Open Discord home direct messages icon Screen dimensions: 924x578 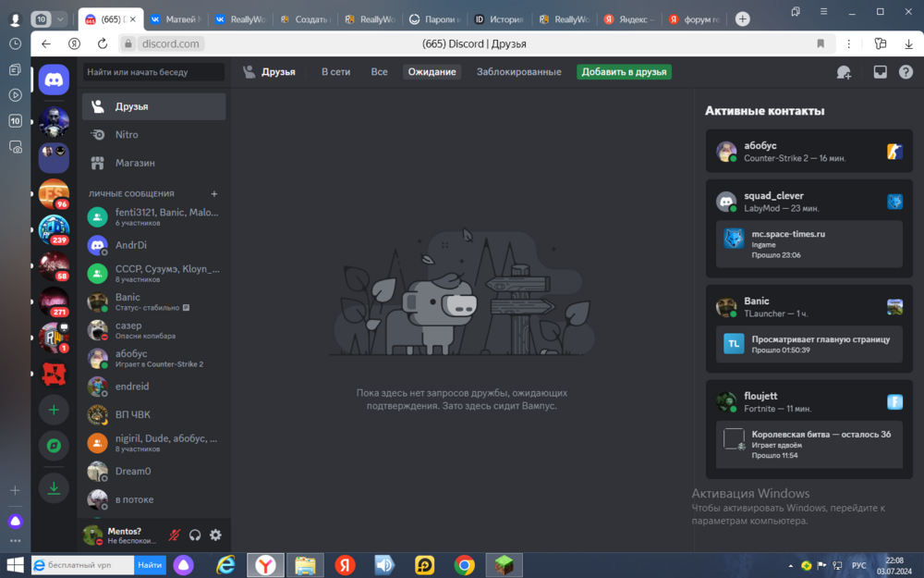[54, 80]
